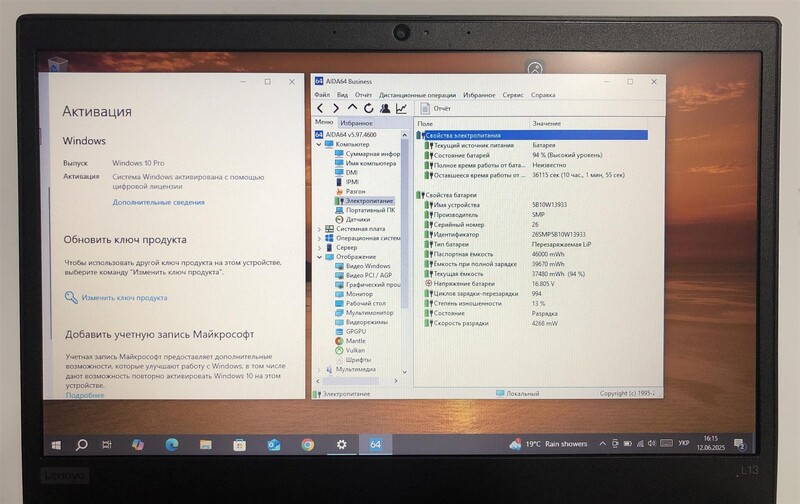
Task: Click tree horizontal scrollbar right arrow
Action: tap(396, 381)
